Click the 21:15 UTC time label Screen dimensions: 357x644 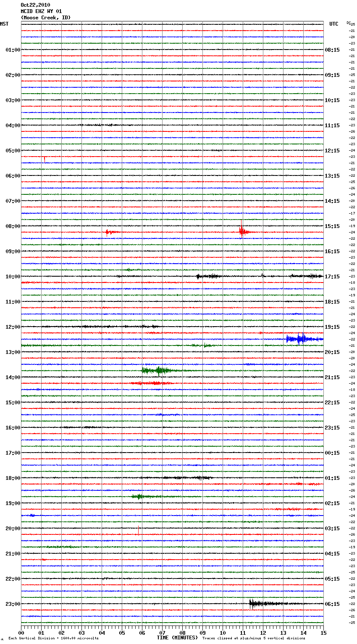pos(332,377)
